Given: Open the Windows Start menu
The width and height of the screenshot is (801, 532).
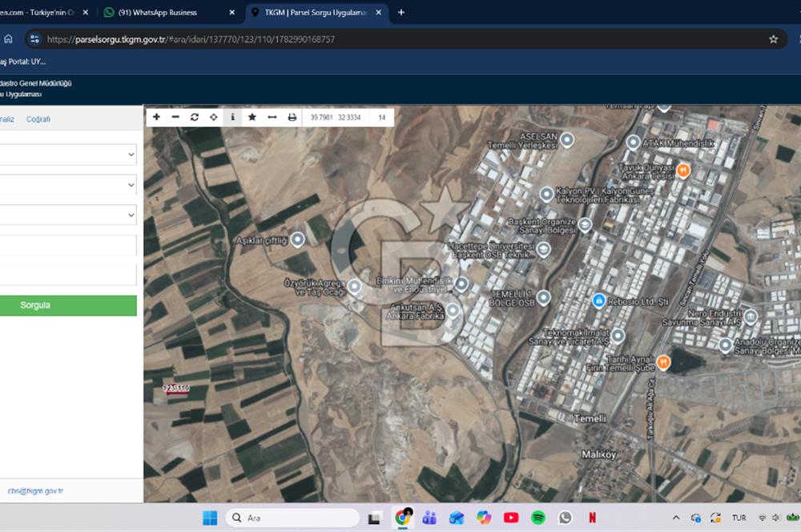Looking at the screenshot, I should coord(210,518).
